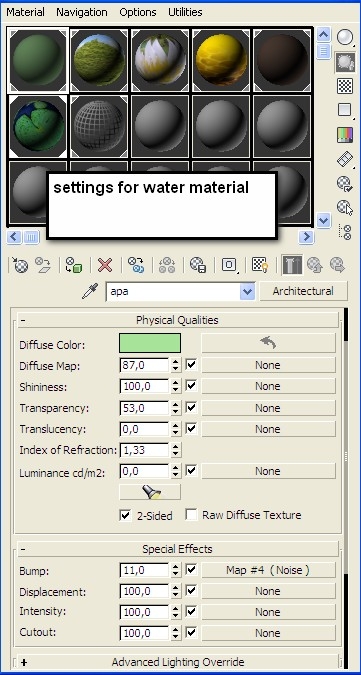Click the Diffuse Map None button
361x675 pixels.
click(268, 365)
